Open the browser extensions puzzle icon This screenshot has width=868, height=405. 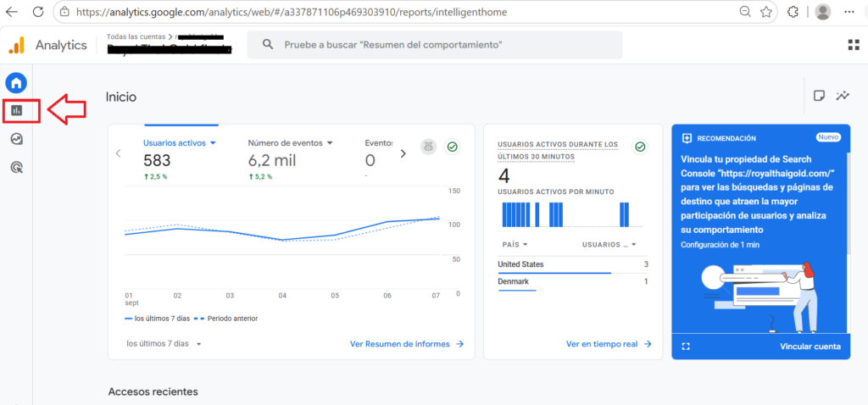point(793,12)
